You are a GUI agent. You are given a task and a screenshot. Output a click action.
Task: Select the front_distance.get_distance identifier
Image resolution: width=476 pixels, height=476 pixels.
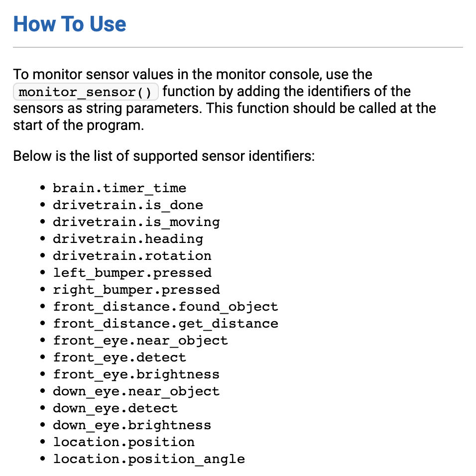[x=165, y=324]
